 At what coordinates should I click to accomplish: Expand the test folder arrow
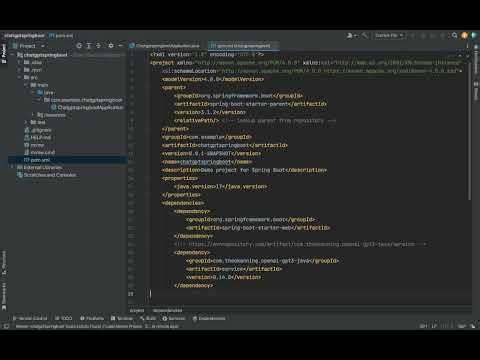pyautogui.click(x=26, y=122)
